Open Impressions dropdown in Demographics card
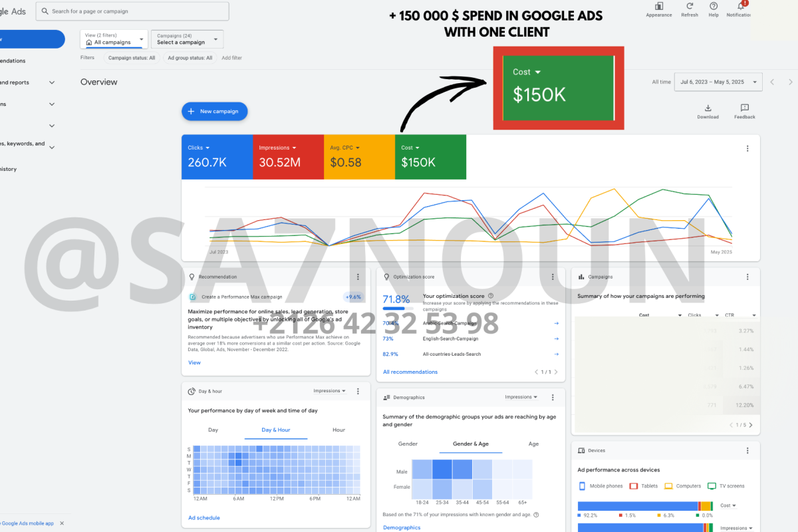This screenshot has height=532, width=798. [521, 397]
